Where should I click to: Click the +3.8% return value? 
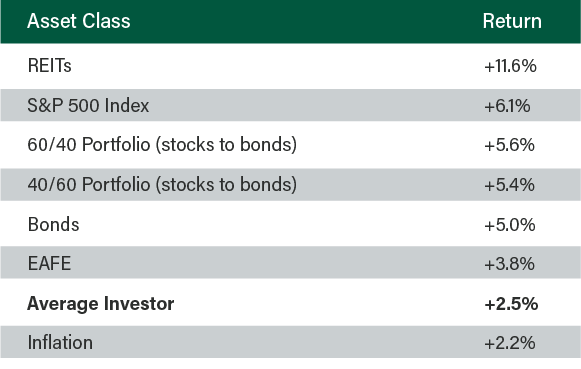509,264
